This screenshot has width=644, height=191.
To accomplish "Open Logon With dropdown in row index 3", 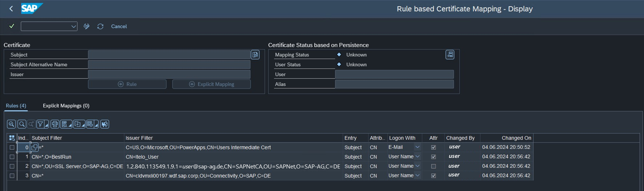I will coord(418,175).
